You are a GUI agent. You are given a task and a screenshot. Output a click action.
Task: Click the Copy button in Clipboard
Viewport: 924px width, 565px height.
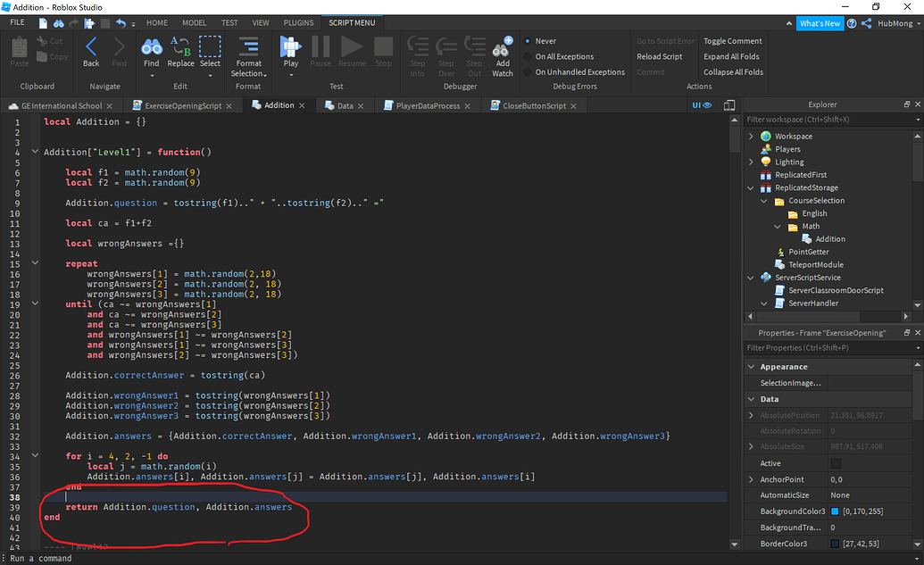(x=52, y=56)
